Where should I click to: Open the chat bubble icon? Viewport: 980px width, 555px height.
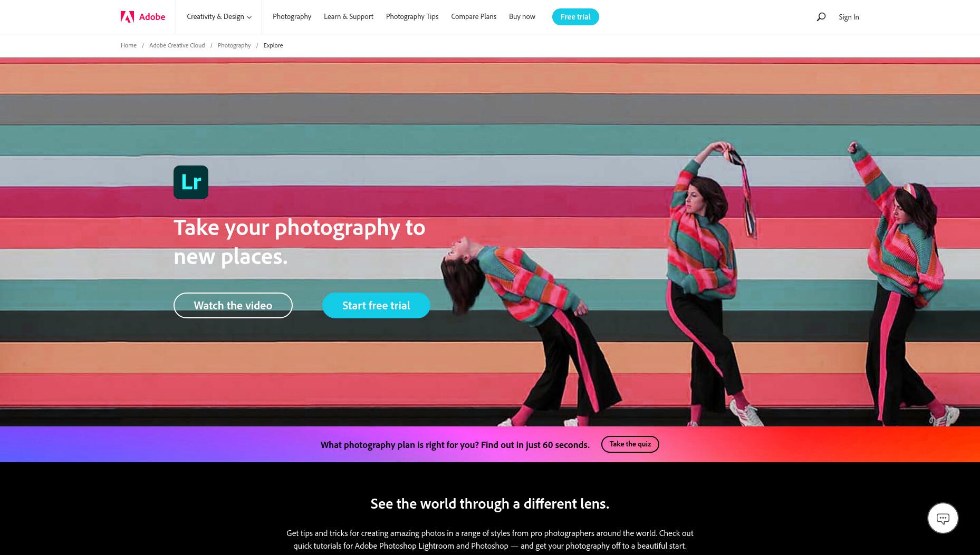[x=943, y=518]
